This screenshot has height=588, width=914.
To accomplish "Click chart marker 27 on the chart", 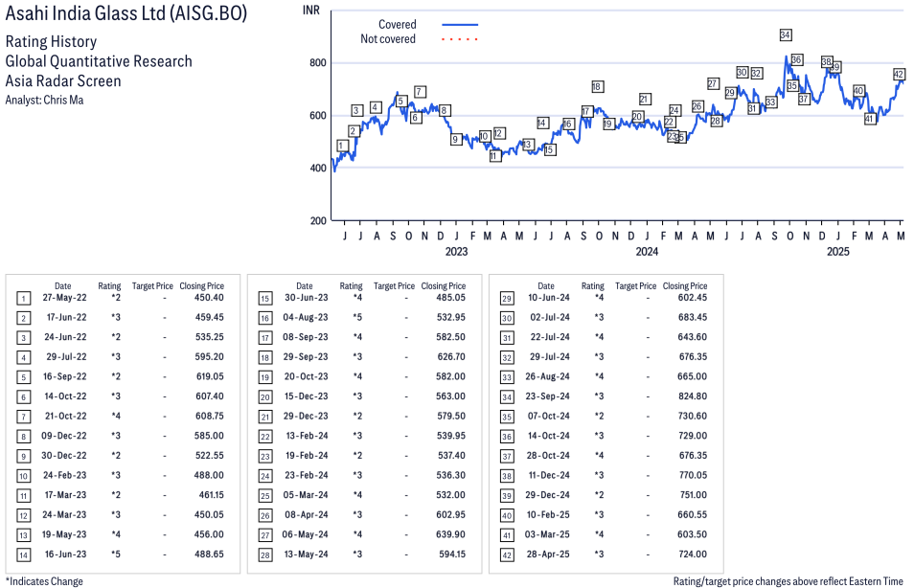I will tap(713, 84).
